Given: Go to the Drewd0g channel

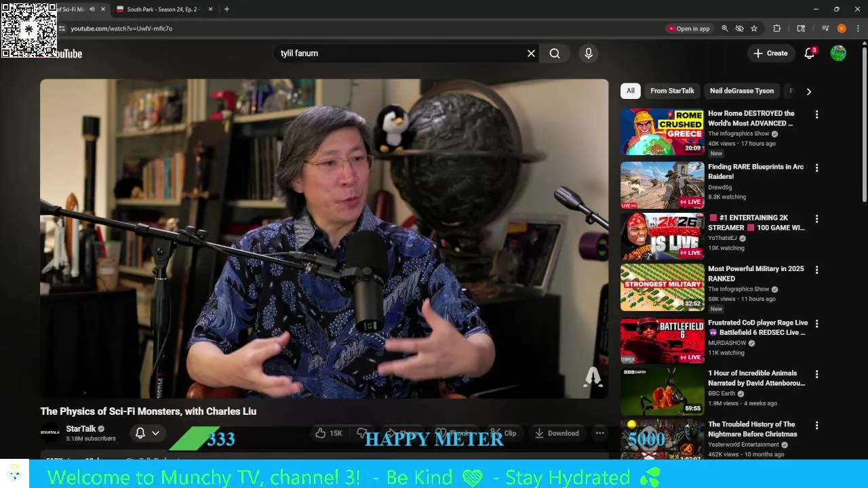Looking at the screenshot, I should tap(719, 187).
